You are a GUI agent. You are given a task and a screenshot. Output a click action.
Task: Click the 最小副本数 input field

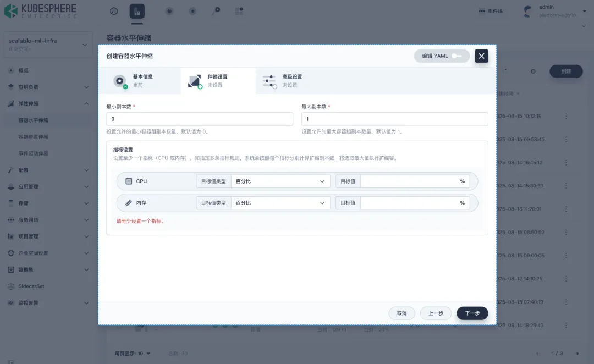coord(200,119)
